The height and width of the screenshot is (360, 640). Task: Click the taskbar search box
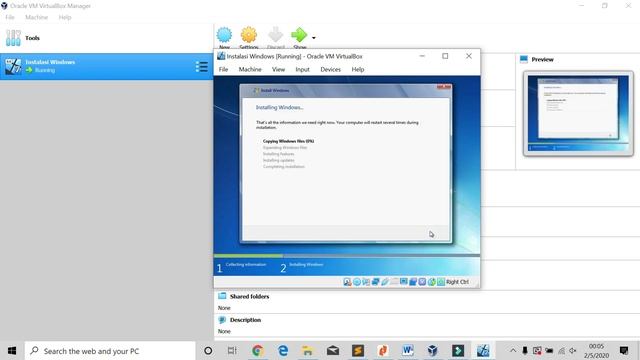pos(110,351)
